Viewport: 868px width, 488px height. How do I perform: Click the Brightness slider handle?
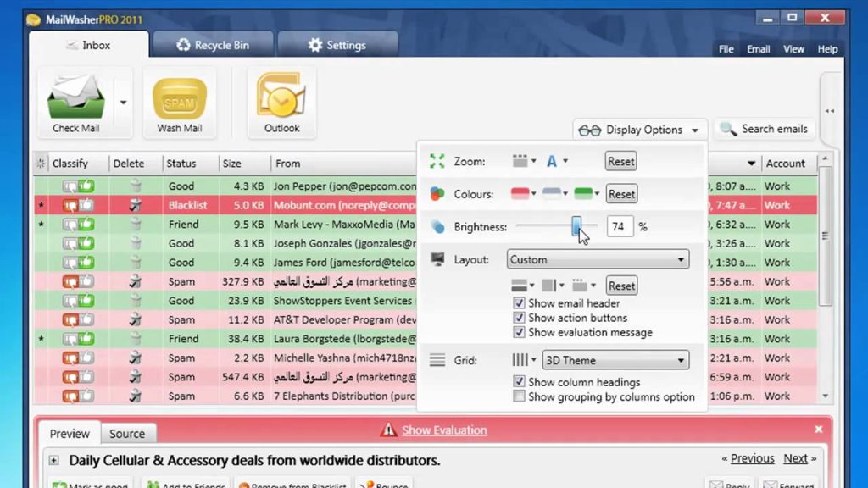coord(576,226)
